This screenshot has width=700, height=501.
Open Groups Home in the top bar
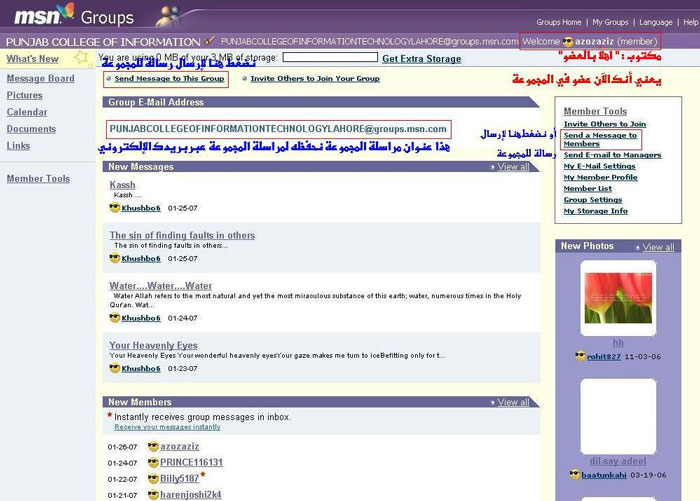(x=558, y=22)
